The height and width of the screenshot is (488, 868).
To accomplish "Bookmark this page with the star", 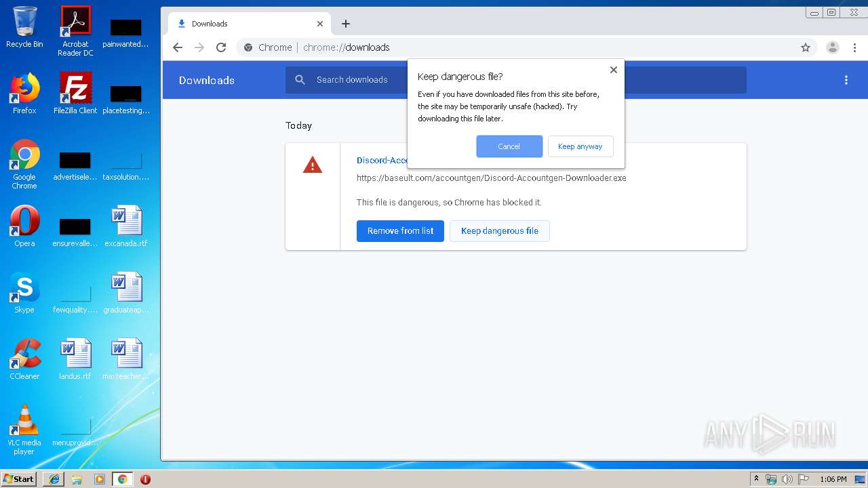I will tap(806, 47).
